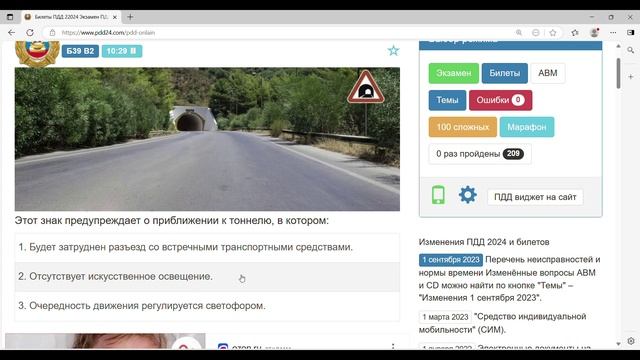Click the '1 марта 2023' date label
Viewport: 640px width, 360px height.
coord(445,317)
